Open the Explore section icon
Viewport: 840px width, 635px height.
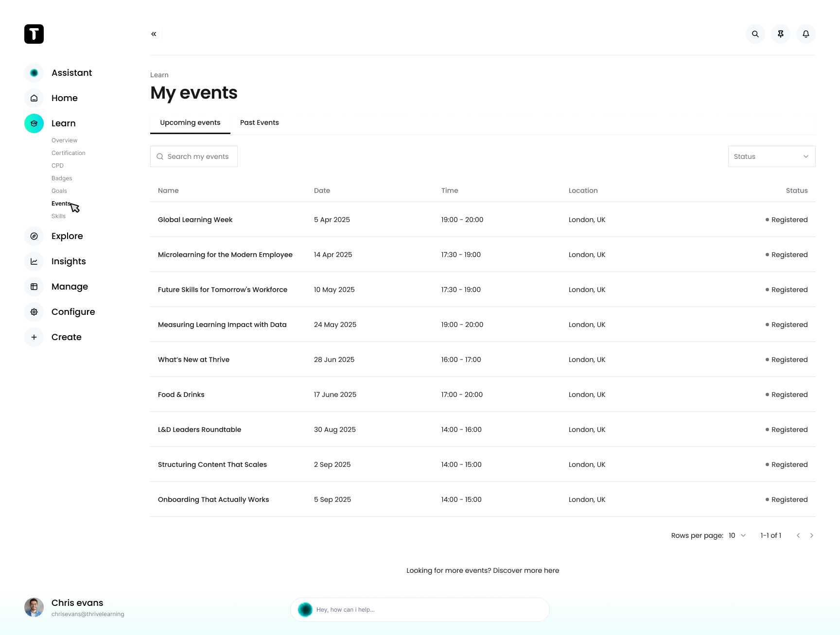point(34,236)
